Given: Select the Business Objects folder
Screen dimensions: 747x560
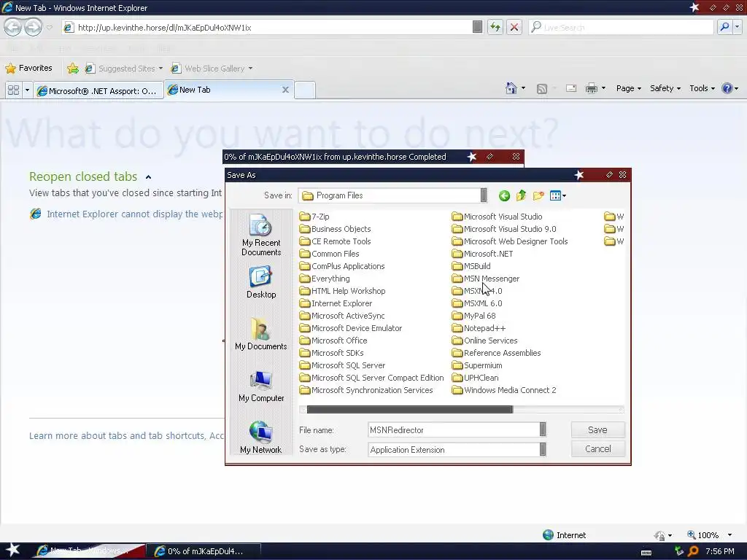Looking at the screenshot, I should coord(335,229).
